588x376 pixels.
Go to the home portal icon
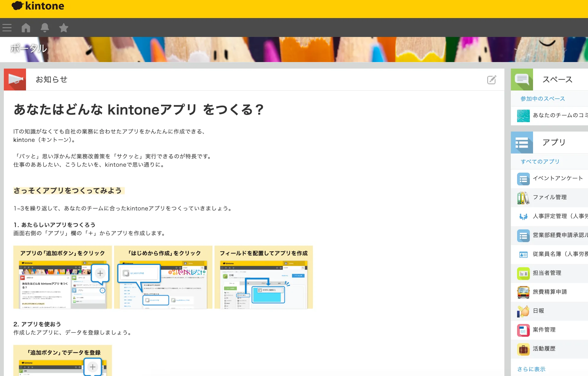tap(26, 28)
